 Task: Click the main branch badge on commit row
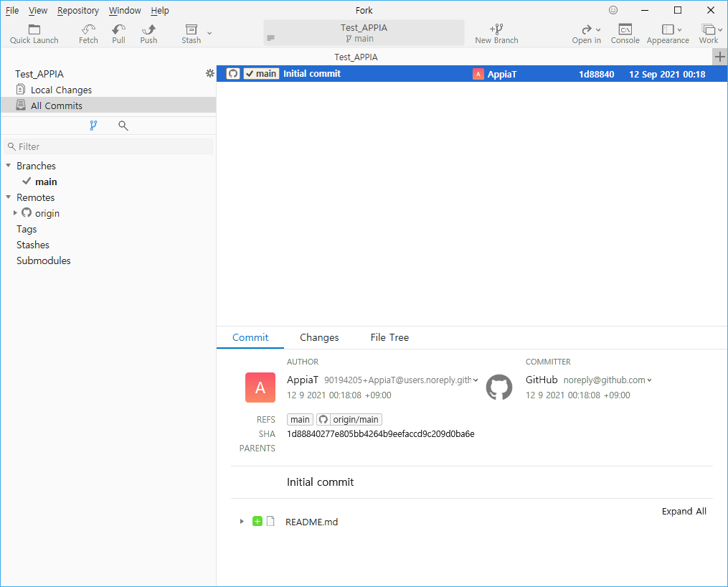(x=261, y=73)
